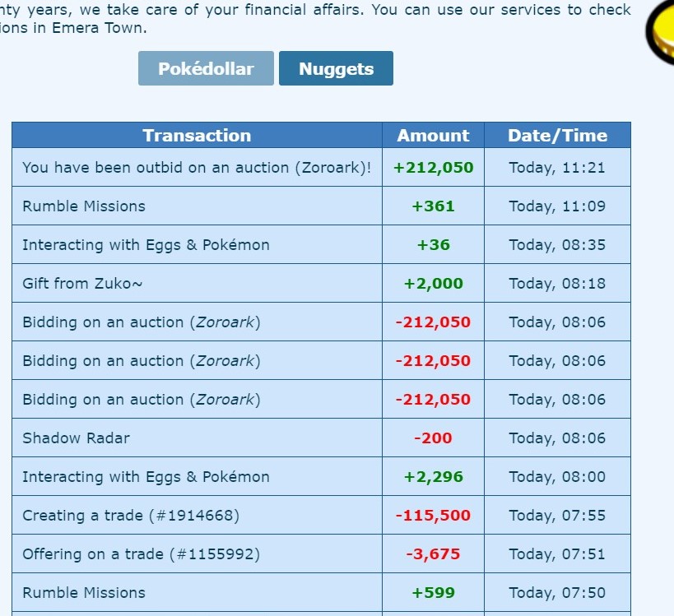Click the +212,050 amount cell
The image size is (674, 616).
[x=433, y=167]
